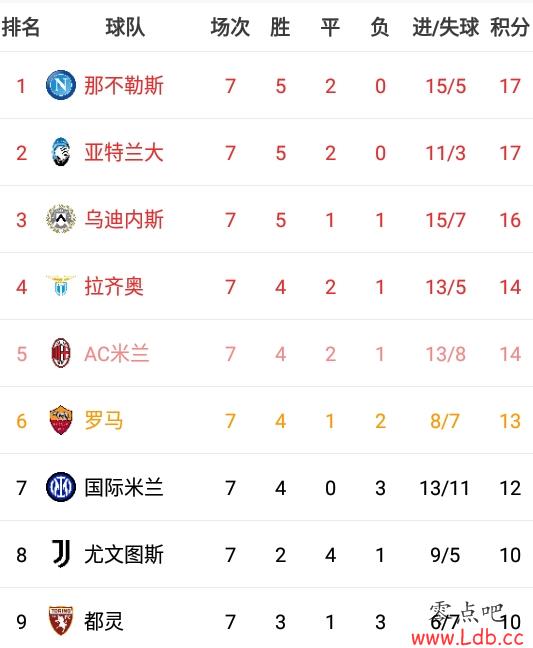Click the Torino bull crest
Viewport: 533px width, 648px height.
coord(61,621)
